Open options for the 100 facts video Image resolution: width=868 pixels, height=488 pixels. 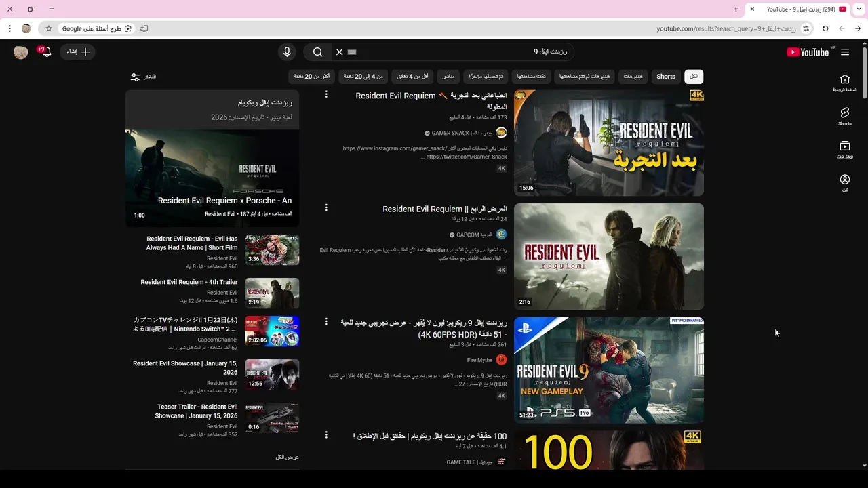point(326,434)
